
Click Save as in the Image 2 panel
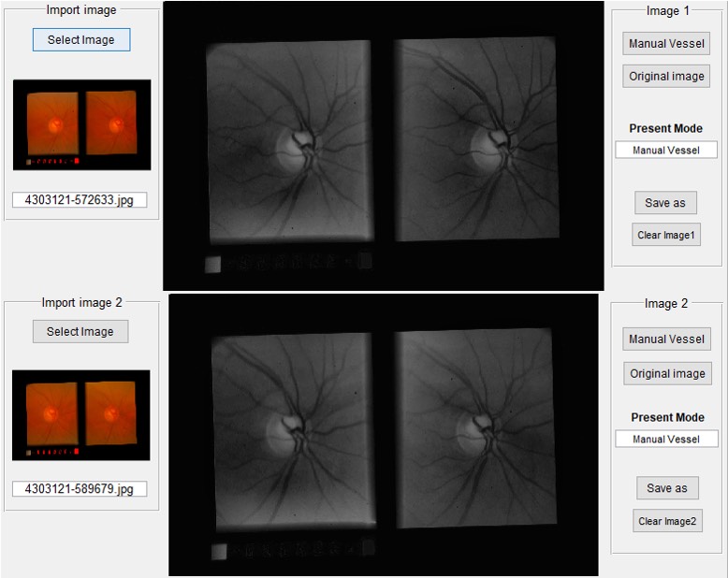(x=667, y=488)
